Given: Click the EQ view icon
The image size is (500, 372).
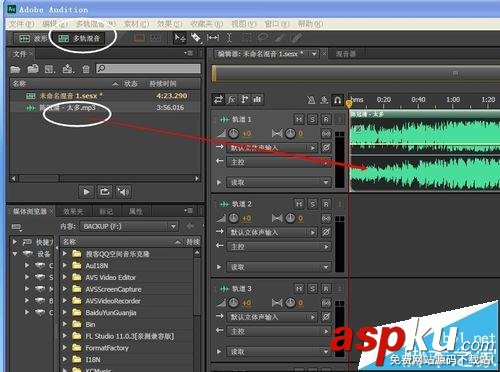Looking at the screenshot, I should [257, 99].
